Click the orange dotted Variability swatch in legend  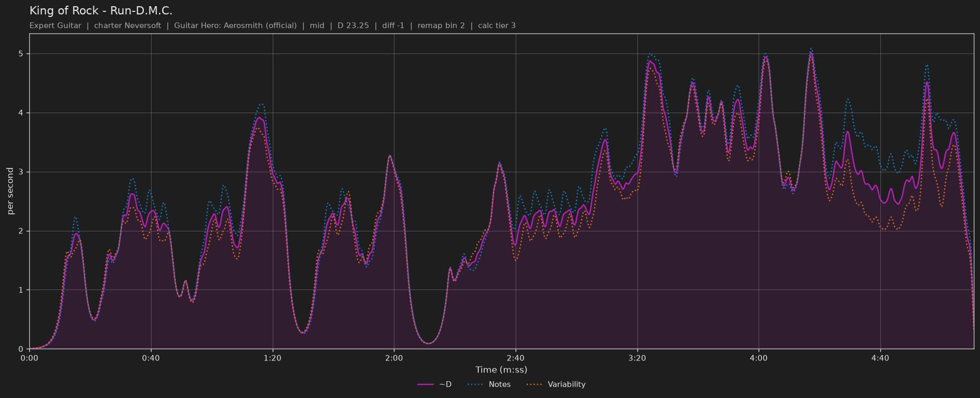[535, 385]
